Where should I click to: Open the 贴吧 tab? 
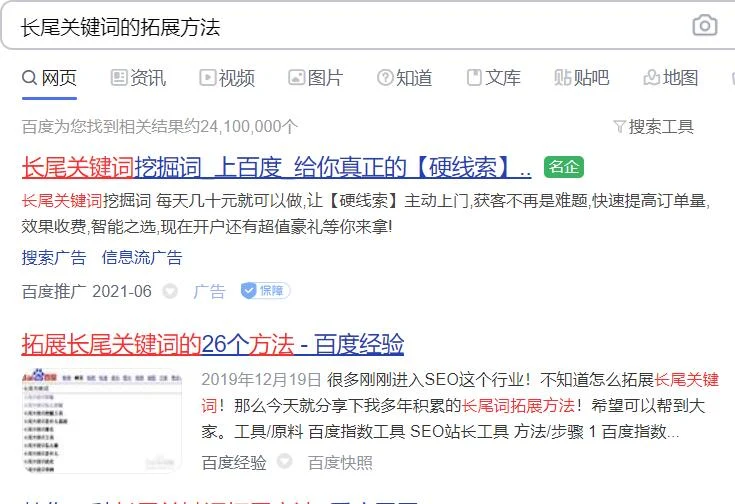(582, 78)
